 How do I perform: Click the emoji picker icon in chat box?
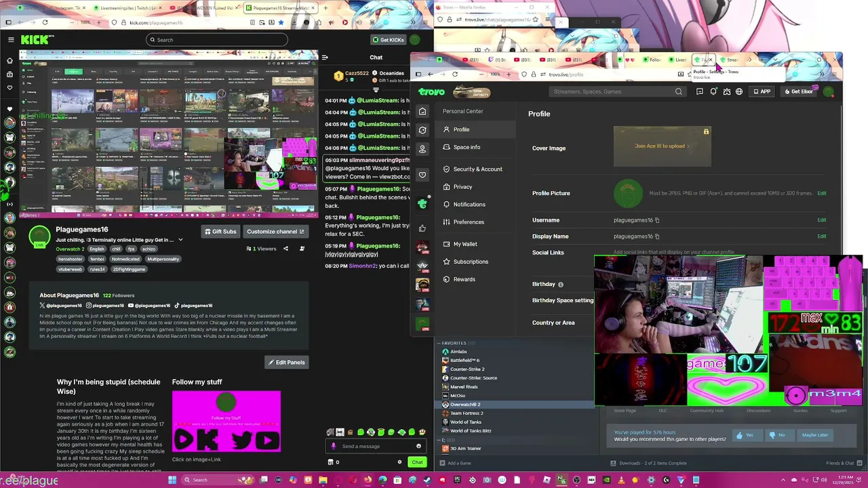[418, 446]
